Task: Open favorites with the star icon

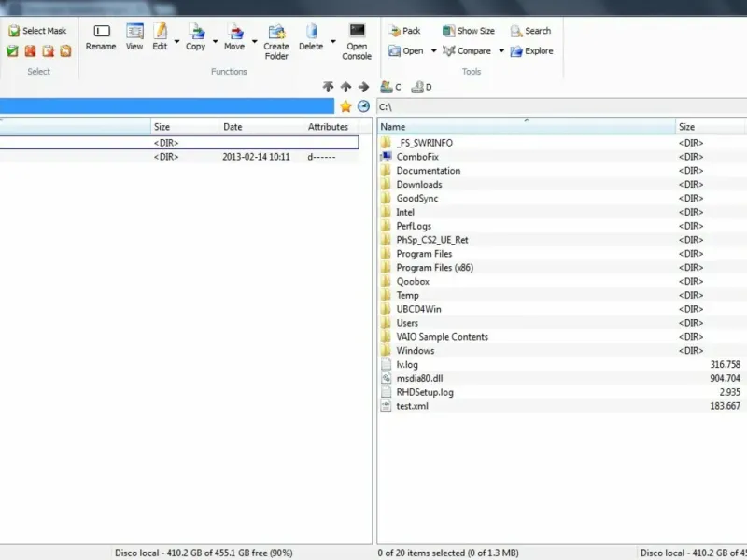Action: coord(345,106)
